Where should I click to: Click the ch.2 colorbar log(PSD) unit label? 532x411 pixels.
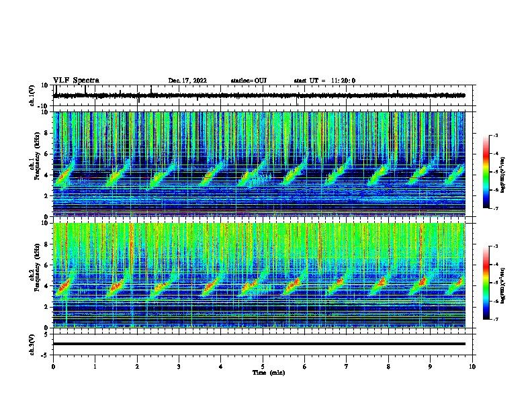(x=503, y=286)
